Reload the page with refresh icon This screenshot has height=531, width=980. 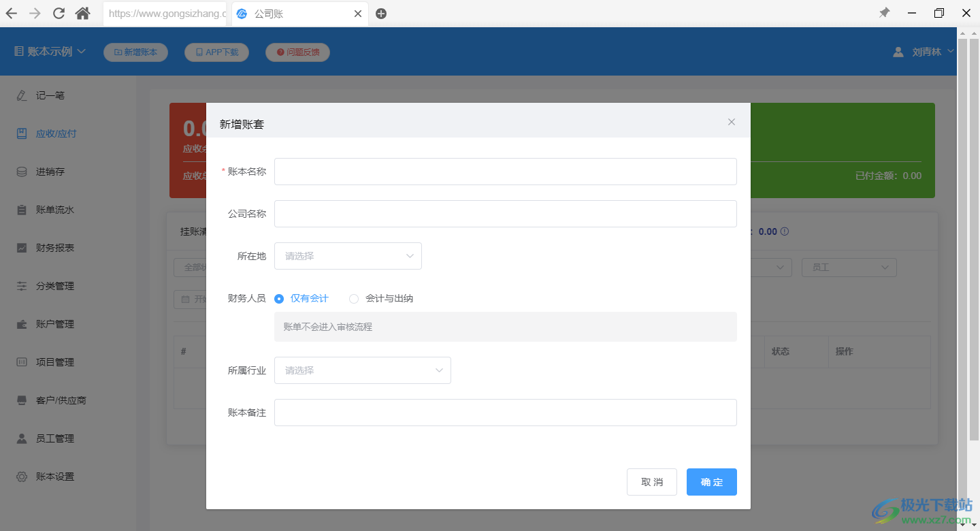(x=59, y=13)
